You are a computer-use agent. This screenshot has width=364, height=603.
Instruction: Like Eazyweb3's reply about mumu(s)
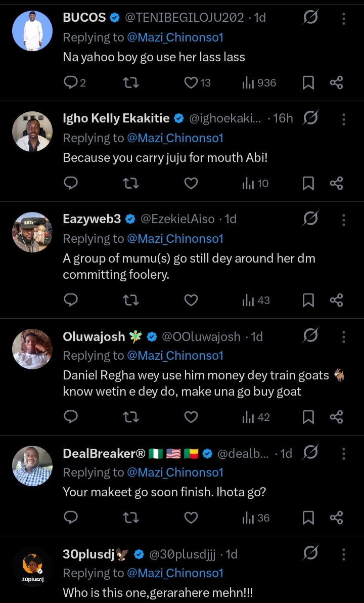[191, 300]
